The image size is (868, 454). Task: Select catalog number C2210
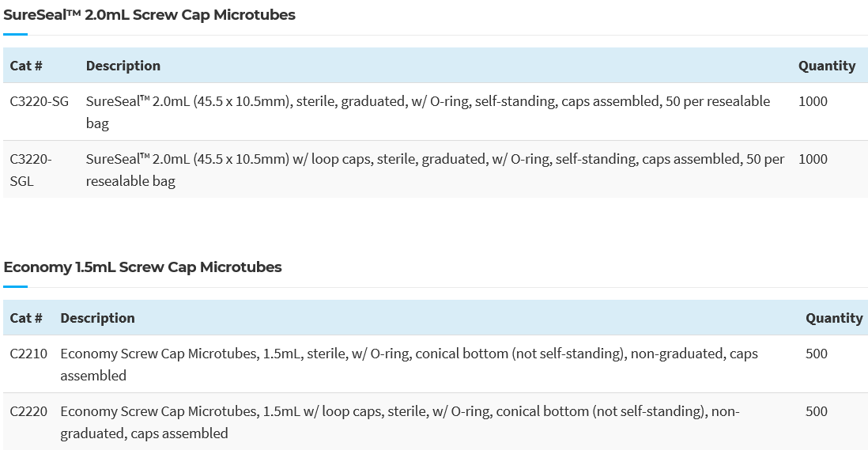(28, 354)
